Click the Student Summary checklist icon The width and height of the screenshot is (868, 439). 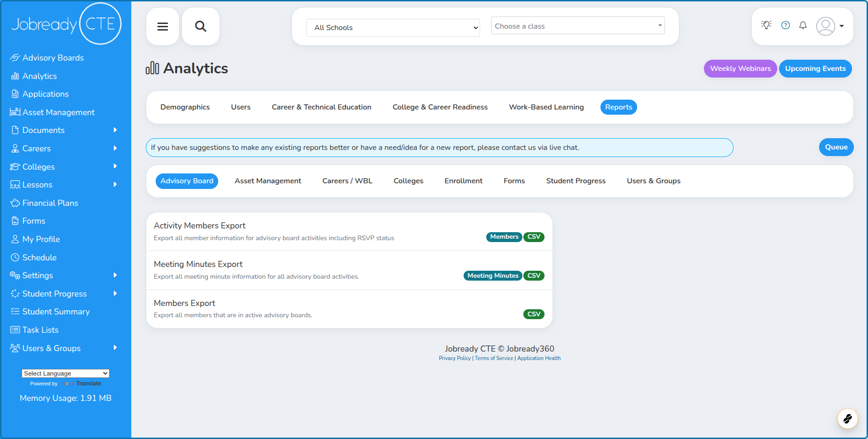[x=15, y=312]
